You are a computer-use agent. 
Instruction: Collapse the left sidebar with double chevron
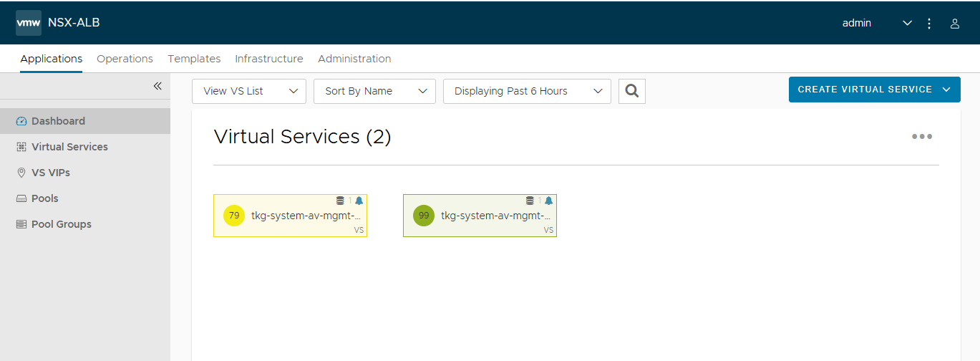click(x=157, y=86)
